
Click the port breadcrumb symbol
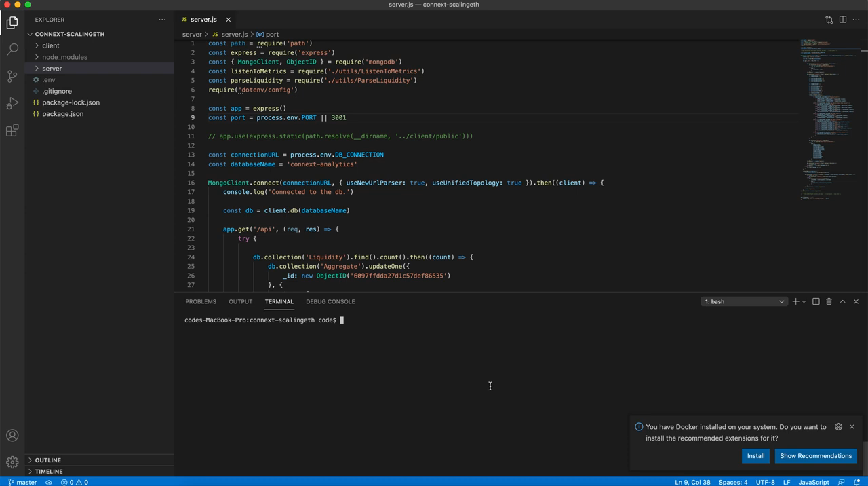(268, 34)
